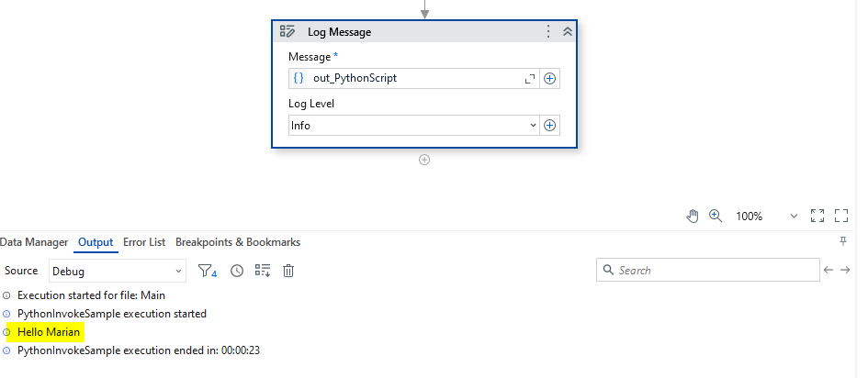Image resolution: width=868 pixels, height=378 pixels.
Task: Open the Breakpoints & Bookmarks tab
Action: coord(238,242)
